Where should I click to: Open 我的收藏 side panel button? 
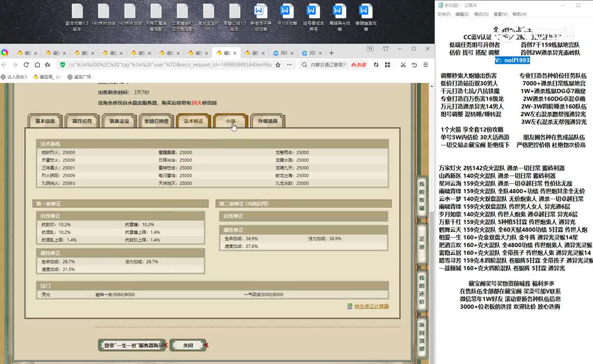[x=421, y=196]
